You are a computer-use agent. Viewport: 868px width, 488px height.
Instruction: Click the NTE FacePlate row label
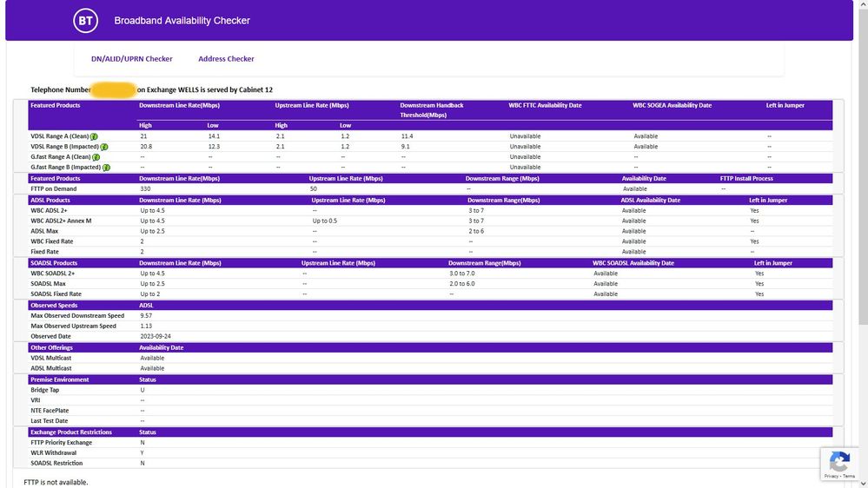[x=50, y=411]
